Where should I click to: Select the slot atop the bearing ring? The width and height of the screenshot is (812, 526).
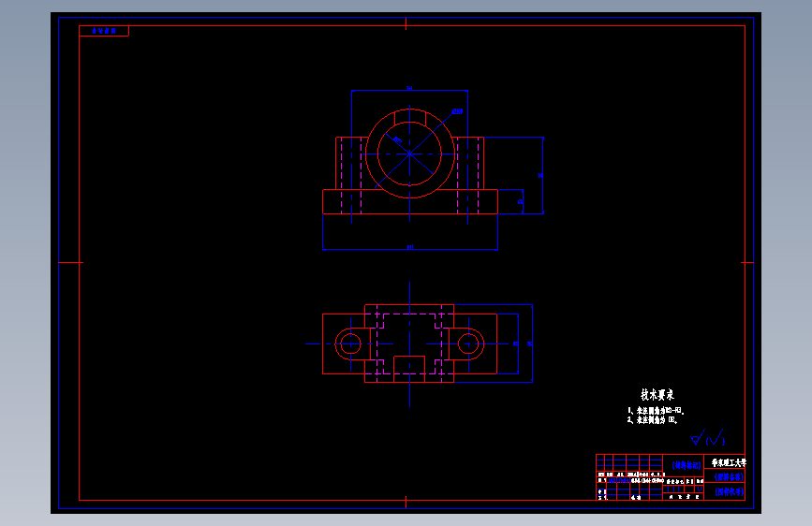[410, 118]
